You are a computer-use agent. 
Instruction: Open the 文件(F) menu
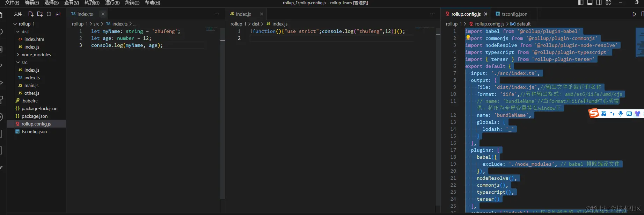12,2
